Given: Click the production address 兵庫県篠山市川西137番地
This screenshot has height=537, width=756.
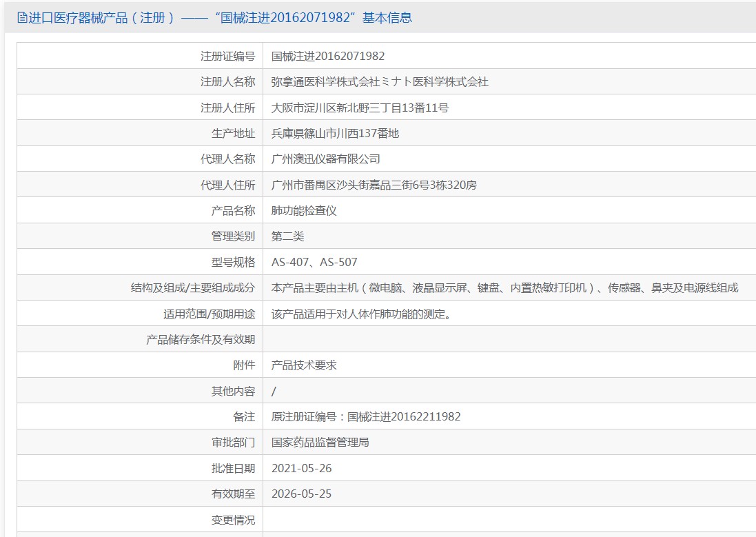Looking at the screenshot, I should pos(335,134).
